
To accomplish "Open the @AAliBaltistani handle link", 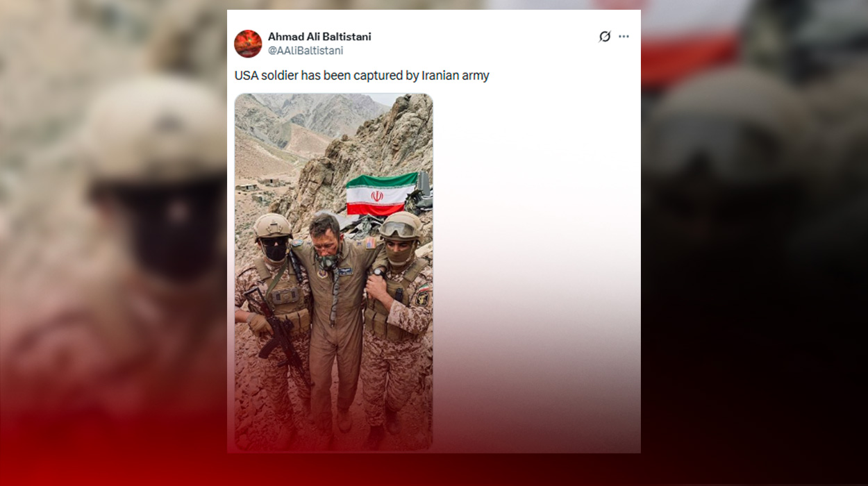I will click(306, 51).
